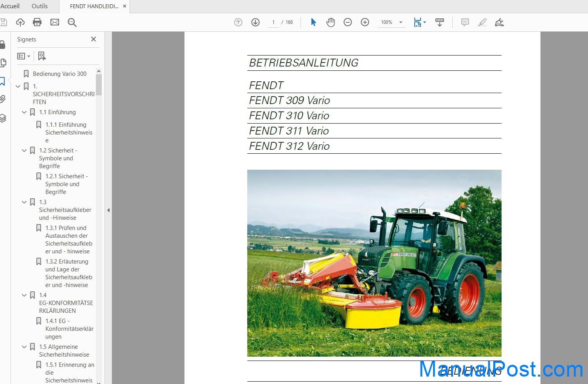Image resolution: width=588 pixels, height=384 pixels.
Task: Click the FENDT 310 Vario line
Action: [289, 116]
